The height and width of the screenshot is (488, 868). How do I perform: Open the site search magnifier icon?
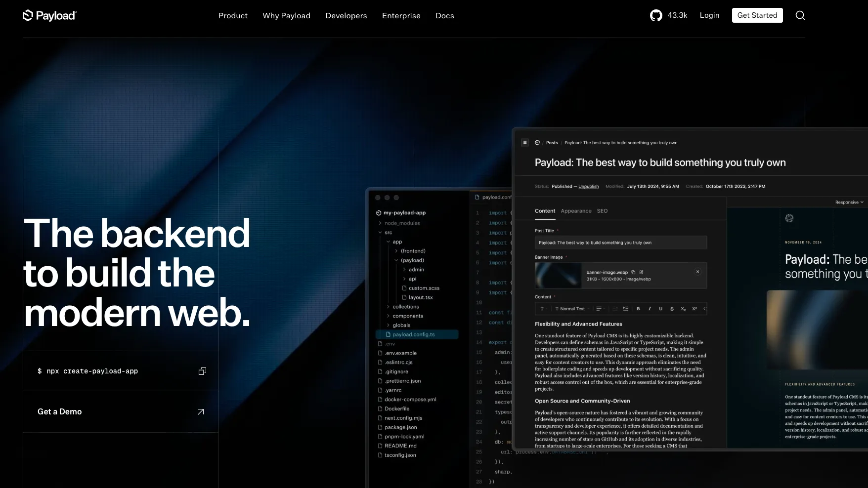pyautogui.click(x=800, y=15)
